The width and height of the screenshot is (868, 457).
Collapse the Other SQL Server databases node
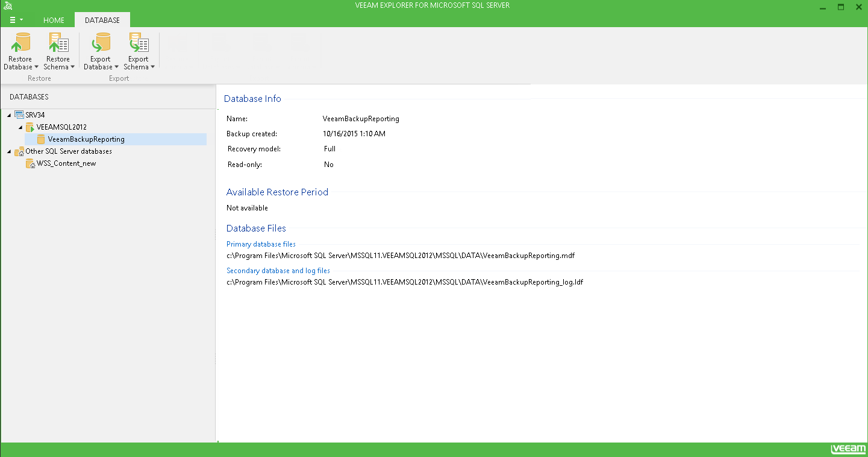click(x=9, y=151)
